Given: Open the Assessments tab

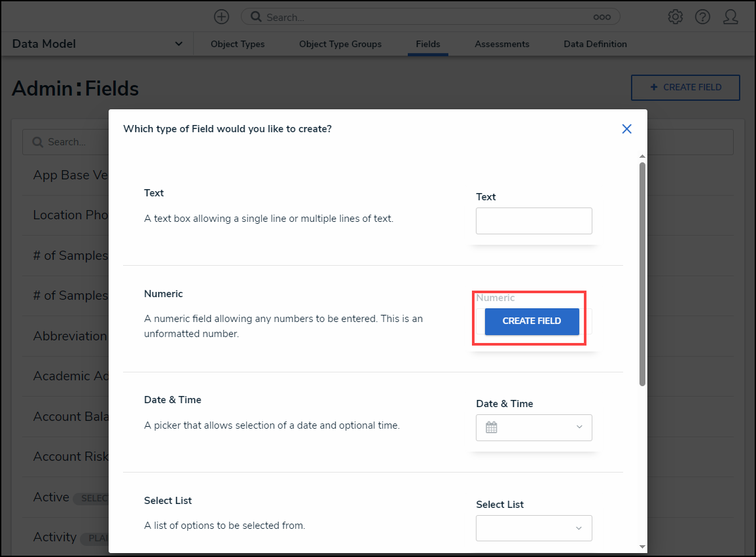Looking at the screenshot, I should (502, 45).
